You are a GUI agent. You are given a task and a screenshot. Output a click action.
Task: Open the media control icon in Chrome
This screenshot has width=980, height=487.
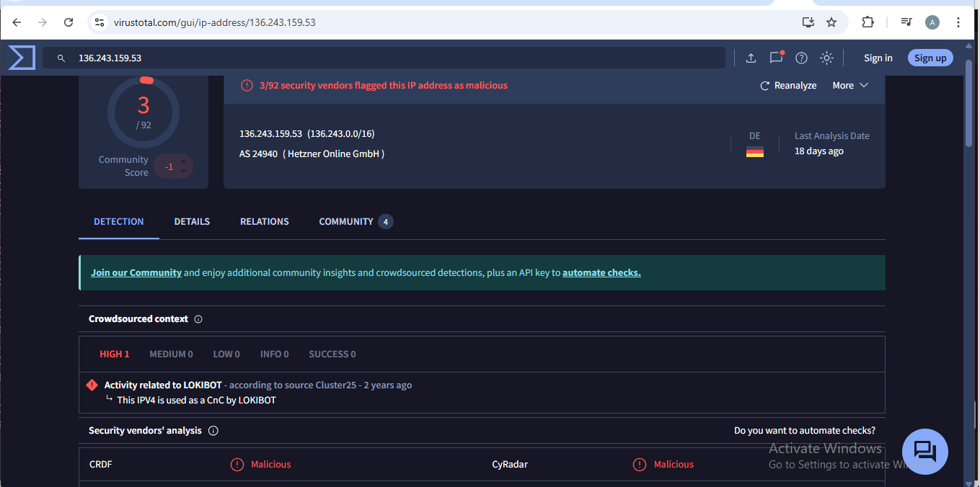(x=906, y=22)
